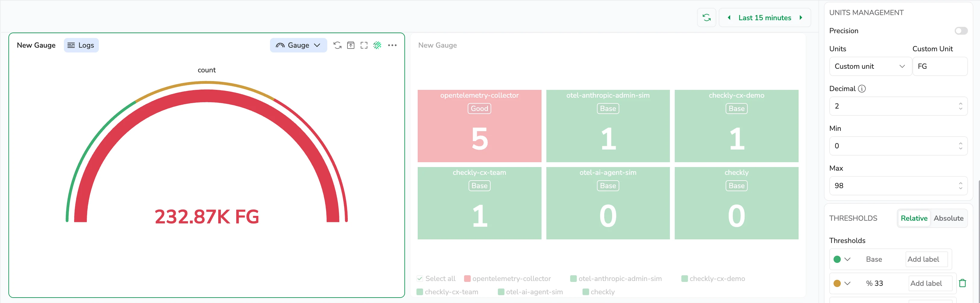Click the 232.87K FG gauge value
The height and width of the screenshot is (303, 980).
[x=206, y=216]
